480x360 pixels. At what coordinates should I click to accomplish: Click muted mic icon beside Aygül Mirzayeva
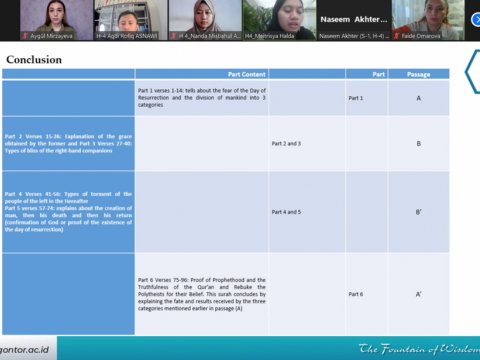(x=25, y=36)
